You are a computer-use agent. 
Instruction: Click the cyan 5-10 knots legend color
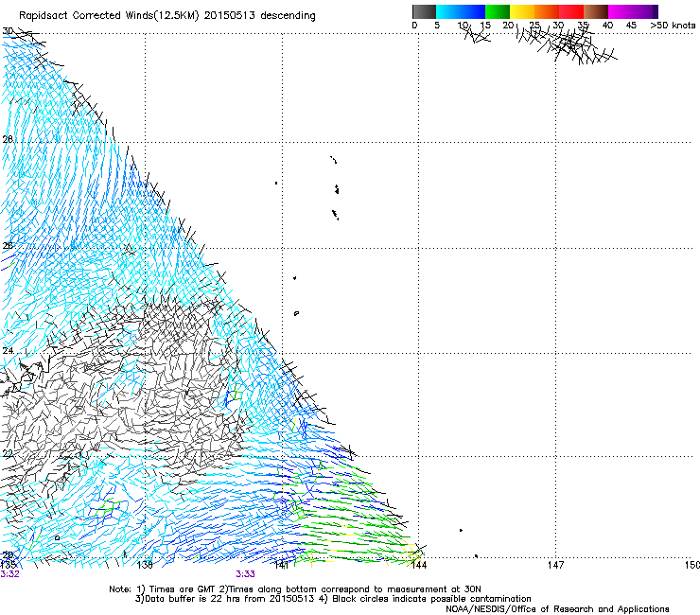point(448,11)
